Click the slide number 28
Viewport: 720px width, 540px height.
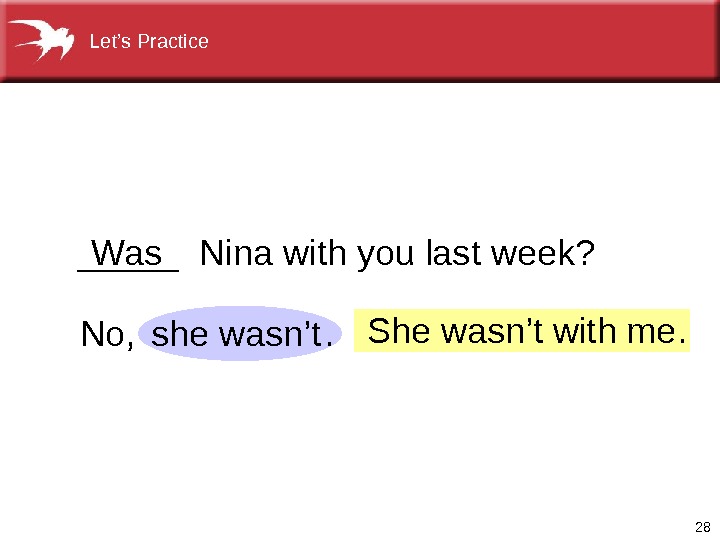[701, 527]
